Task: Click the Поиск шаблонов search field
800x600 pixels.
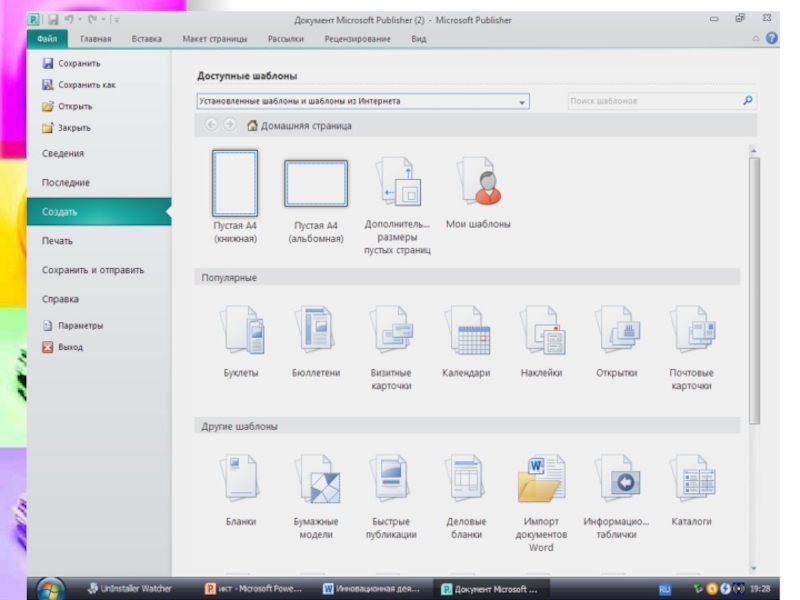Action: pos(654,101)
